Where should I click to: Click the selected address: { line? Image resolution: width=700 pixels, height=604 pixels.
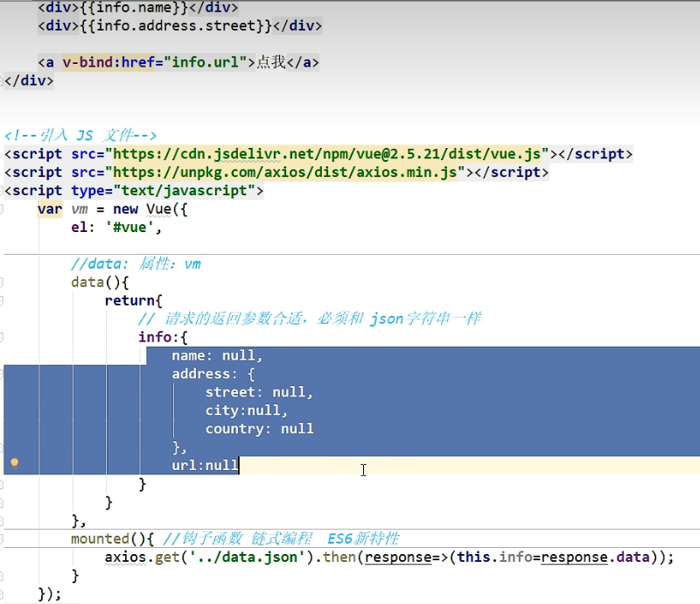click(213, 374)
